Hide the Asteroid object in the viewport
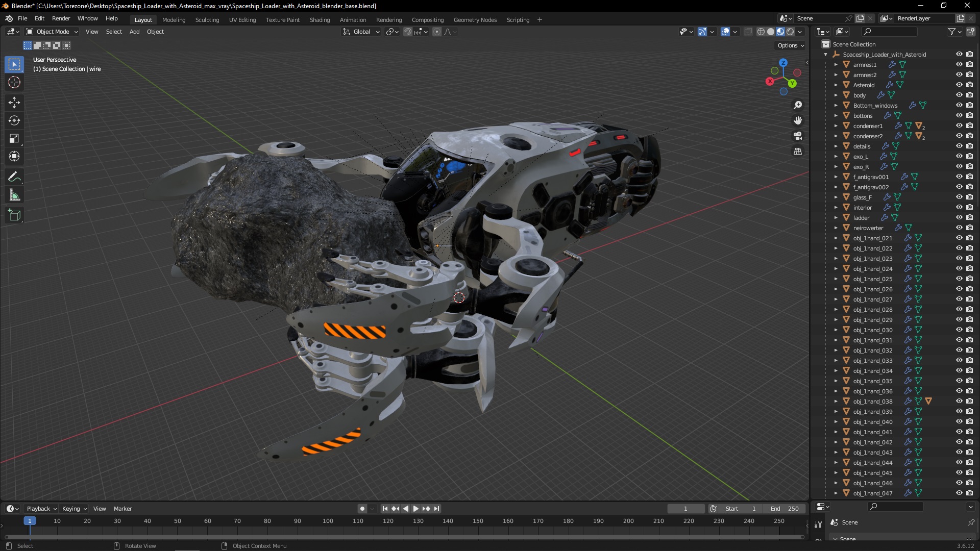Viewport: 980px width, 551px height. [x=959, y=85]
